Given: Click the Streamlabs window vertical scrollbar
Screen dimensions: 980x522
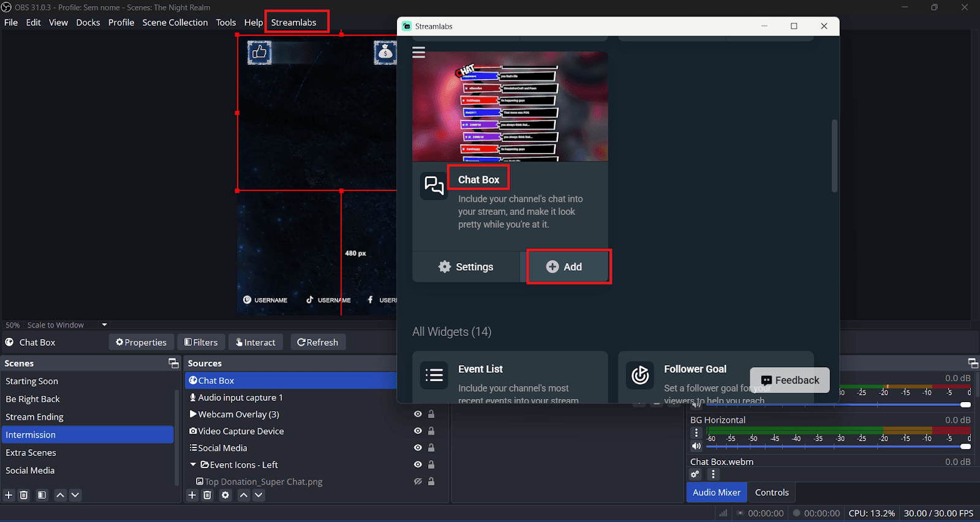Looking at the screenshot, I should click(x=834, y=156).
